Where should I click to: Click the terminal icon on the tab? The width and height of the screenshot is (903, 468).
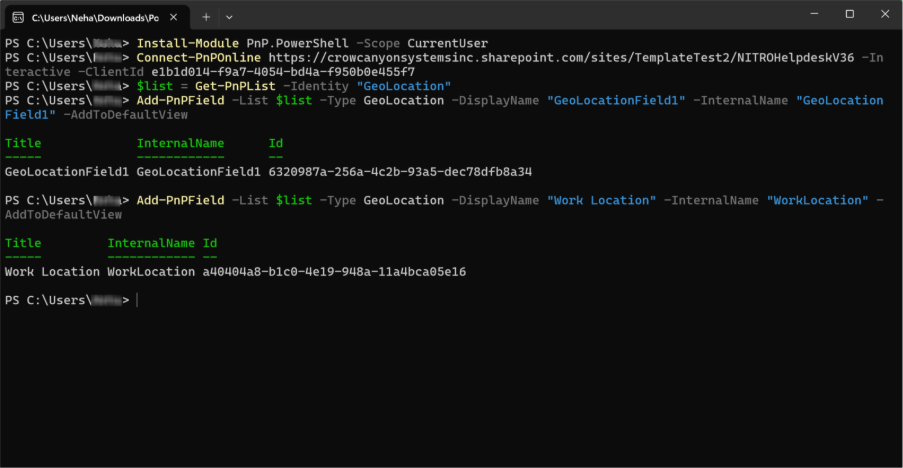(17, 17)
